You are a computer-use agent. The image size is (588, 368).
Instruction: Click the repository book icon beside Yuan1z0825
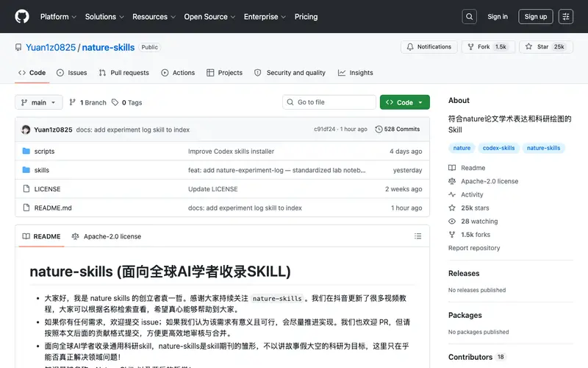point(18,47)
